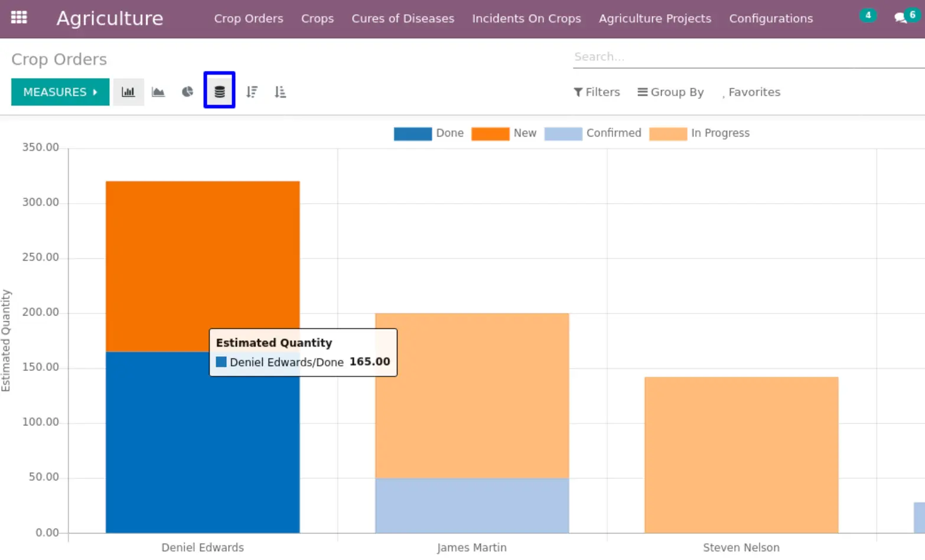Open the Filters dropdown
This screenshot has height=560, width=925.
coord(597,92)
